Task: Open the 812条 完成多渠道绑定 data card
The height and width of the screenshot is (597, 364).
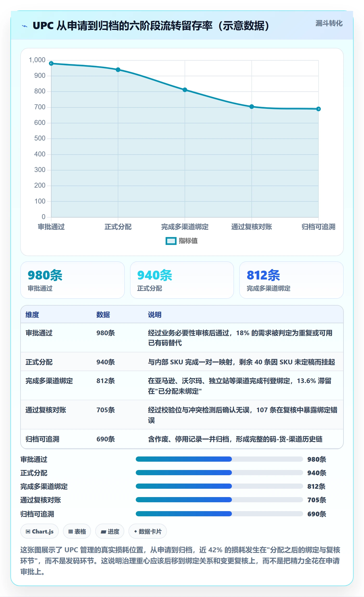Action: 291,280
